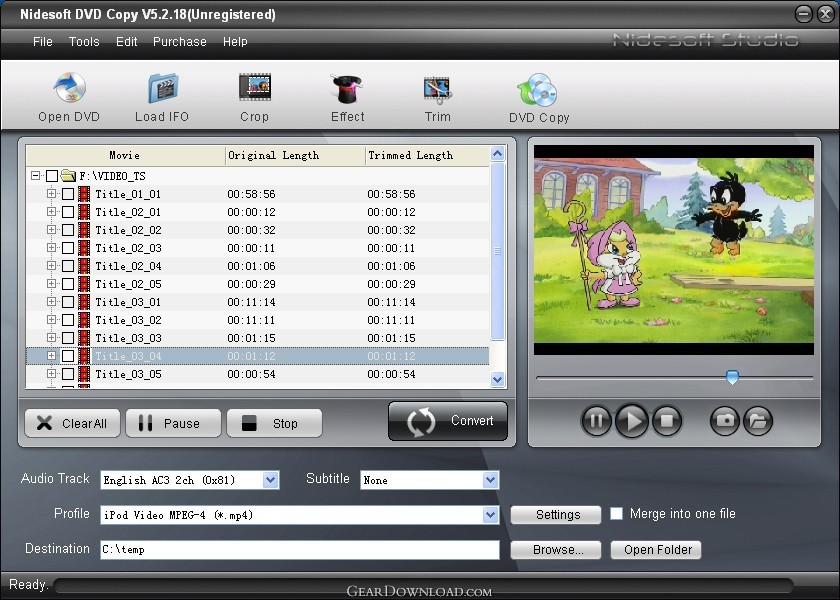This screenshot has height=600, width=840.
Task: Check the Title_02_02 checkbox
Action: coord(68,230)
